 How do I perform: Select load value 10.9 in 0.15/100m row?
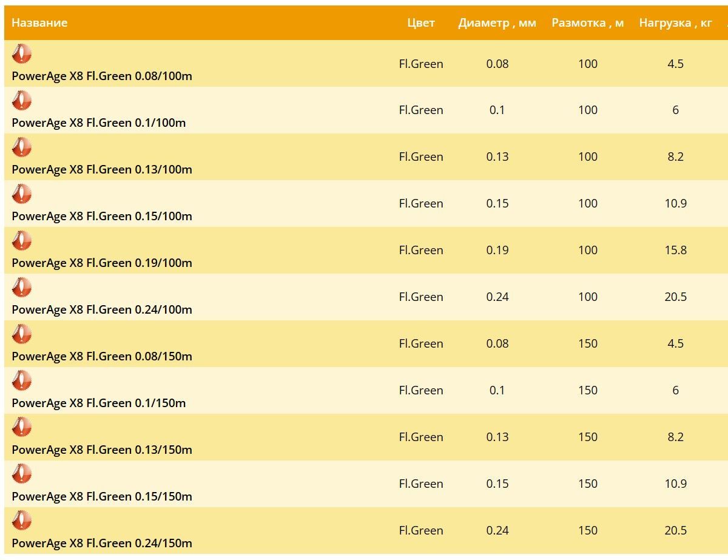point(676,204)
